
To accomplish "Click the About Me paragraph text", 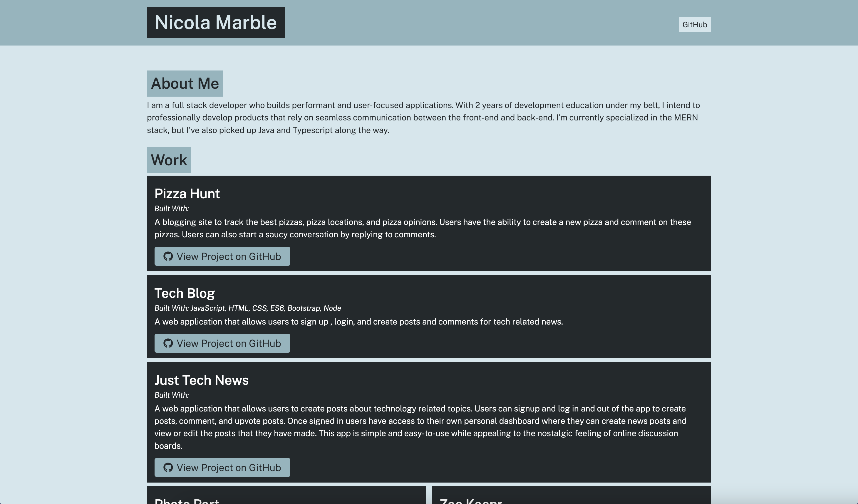I will [x=422, y=117].
